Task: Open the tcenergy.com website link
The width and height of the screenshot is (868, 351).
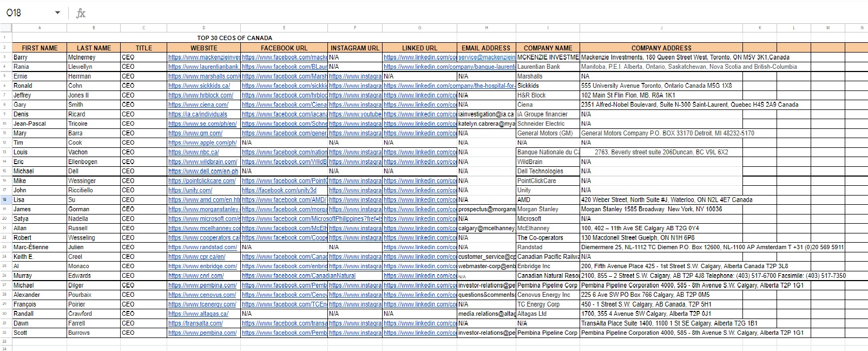Action: 202,304
